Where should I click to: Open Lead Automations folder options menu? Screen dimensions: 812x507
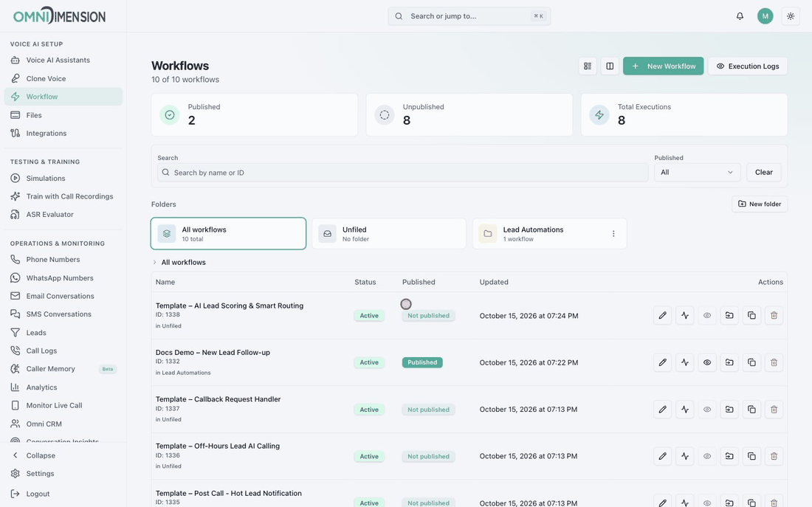[613, 233]
